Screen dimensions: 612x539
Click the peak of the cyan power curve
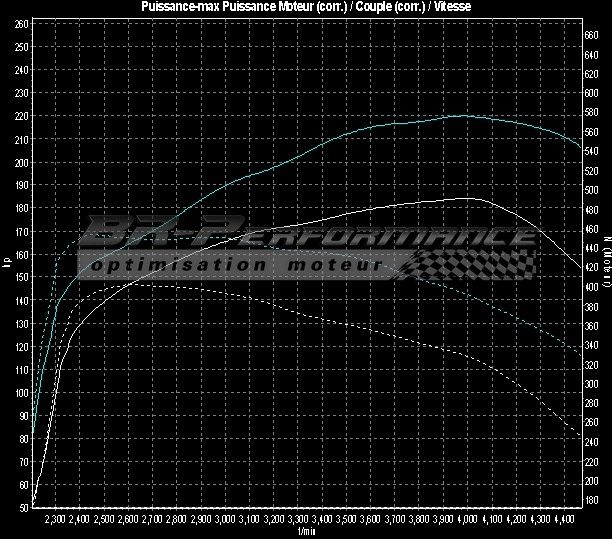464,116
